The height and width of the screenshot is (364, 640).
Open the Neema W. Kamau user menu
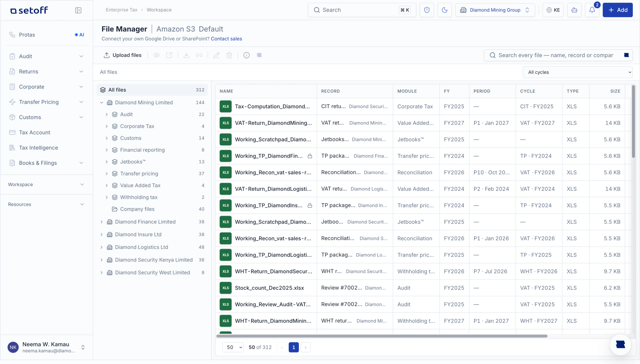click(x=47, y=347)
